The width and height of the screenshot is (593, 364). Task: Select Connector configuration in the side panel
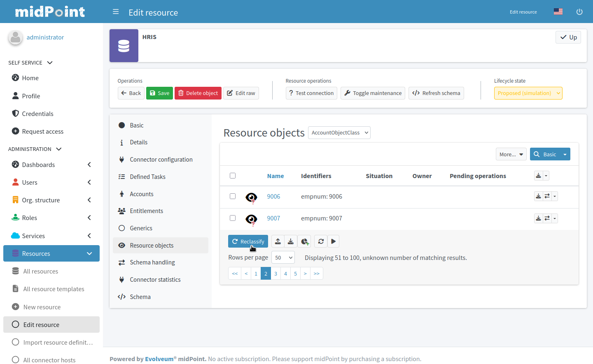pos(161,160)
